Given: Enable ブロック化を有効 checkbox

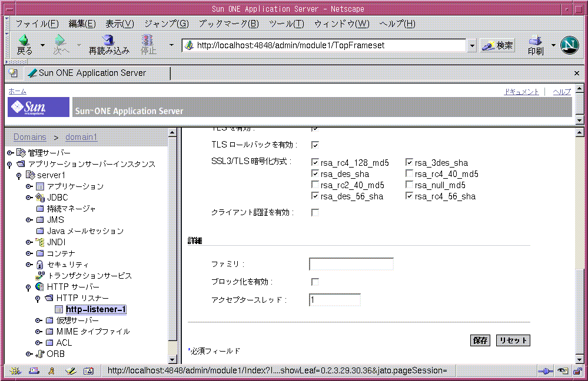Looking at the screenshot, I should pyautogui.click(x=315, y=282).
